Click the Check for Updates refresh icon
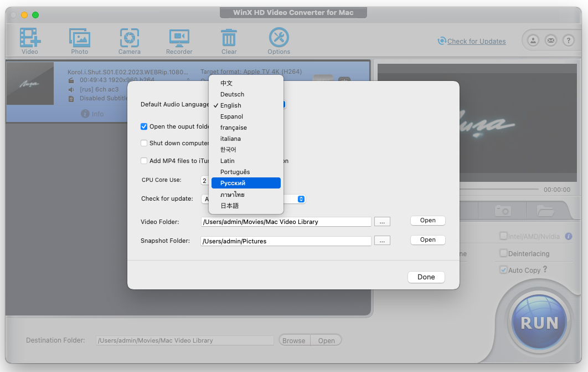 tap(442, 41)
